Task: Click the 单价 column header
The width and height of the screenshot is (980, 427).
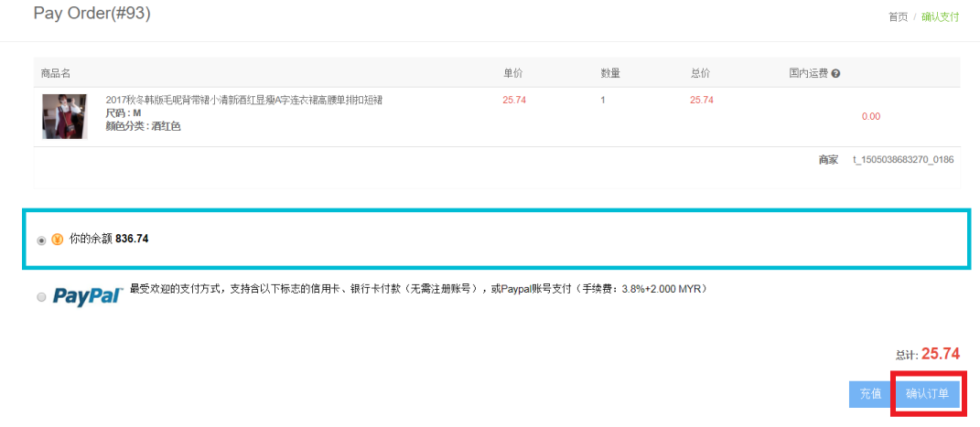Action: pos(512,73)
